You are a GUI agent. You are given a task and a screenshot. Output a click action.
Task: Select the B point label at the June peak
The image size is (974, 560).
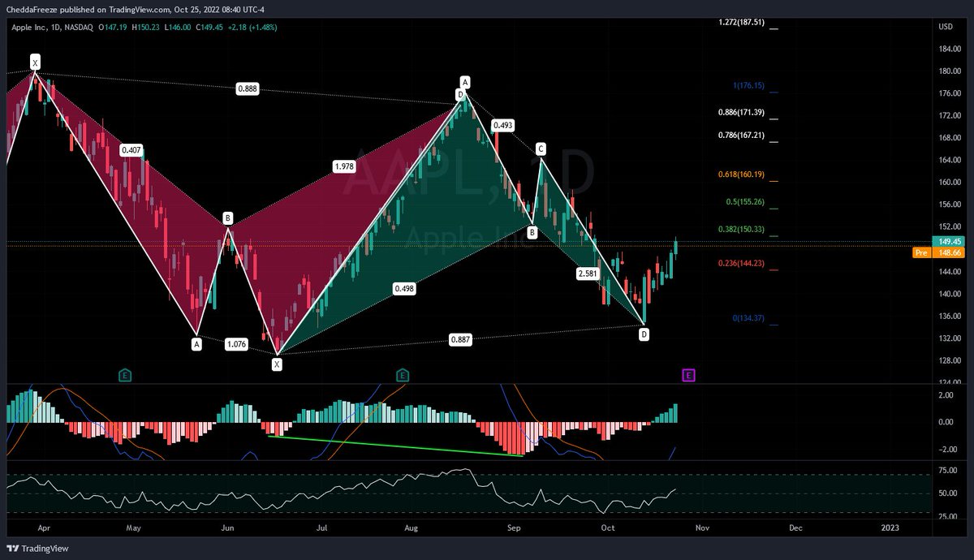tap(228, 218)
